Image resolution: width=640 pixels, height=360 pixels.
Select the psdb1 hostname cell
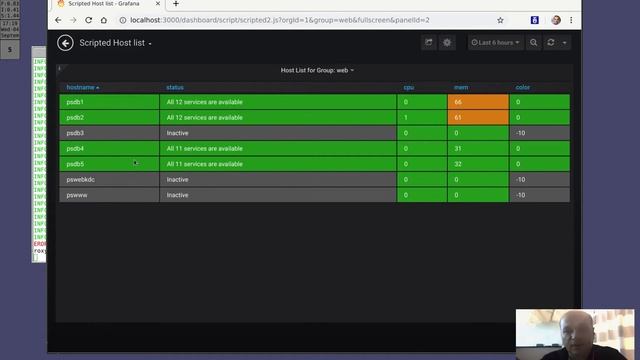click(x=109, y=102)
